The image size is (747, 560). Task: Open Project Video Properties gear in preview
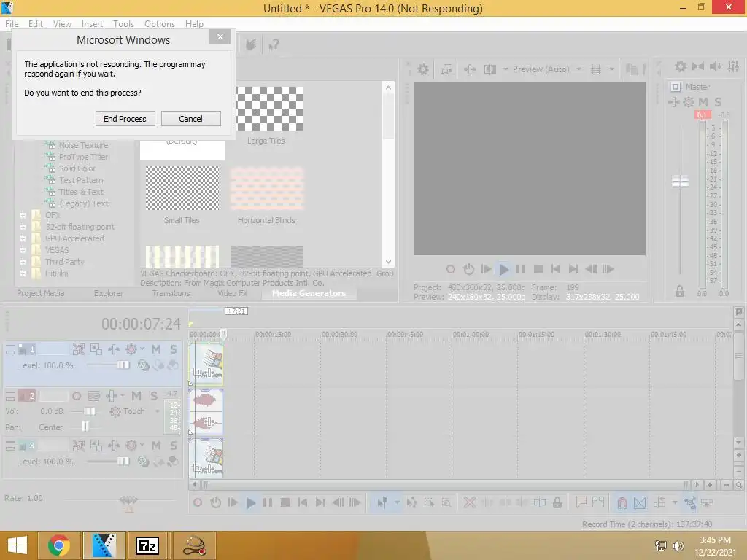point(422,69)
